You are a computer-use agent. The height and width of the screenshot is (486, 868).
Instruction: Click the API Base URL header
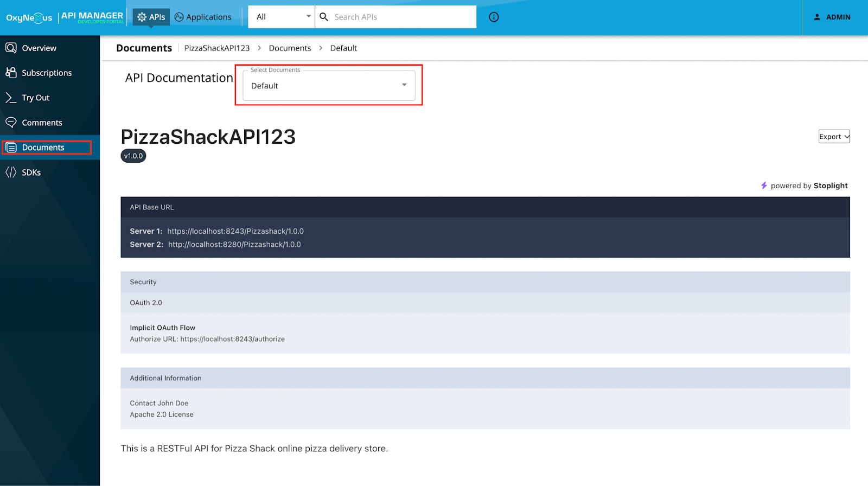click(485, 207)
